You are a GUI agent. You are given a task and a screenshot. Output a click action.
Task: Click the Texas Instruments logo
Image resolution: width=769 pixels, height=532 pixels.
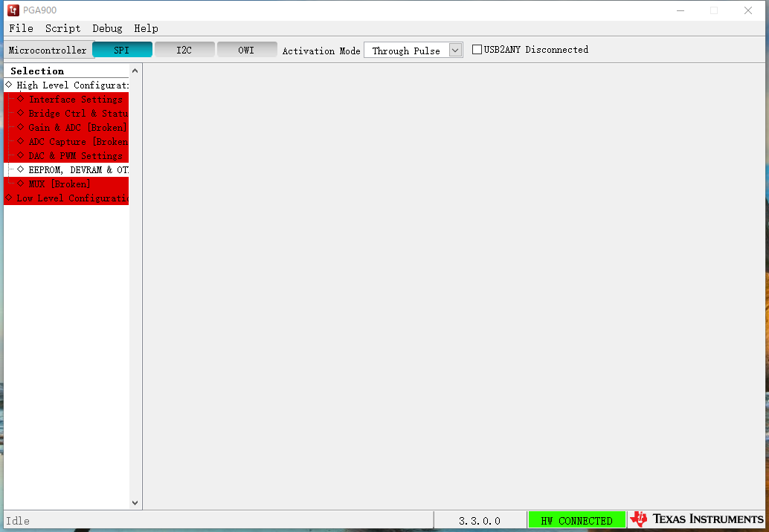pos(697,519)
